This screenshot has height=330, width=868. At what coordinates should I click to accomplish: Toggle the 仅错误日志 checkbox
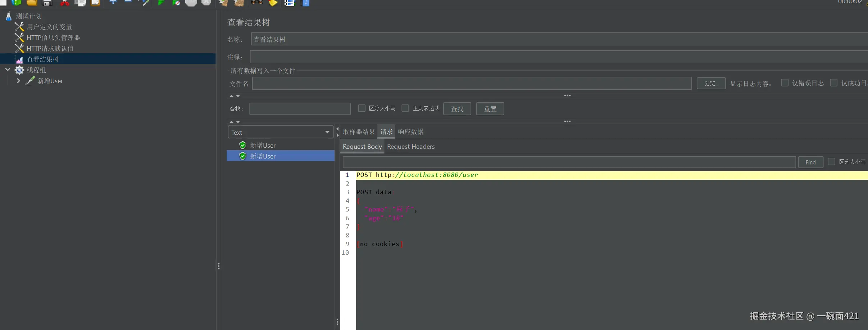click(x=785, y=83)
